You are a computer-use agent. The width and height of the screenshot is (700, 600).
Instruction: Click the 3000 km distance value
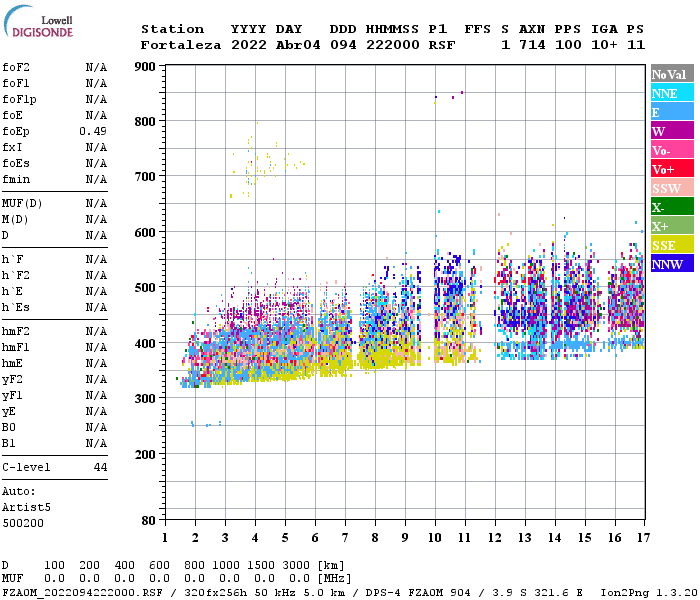tap(296, 565)
